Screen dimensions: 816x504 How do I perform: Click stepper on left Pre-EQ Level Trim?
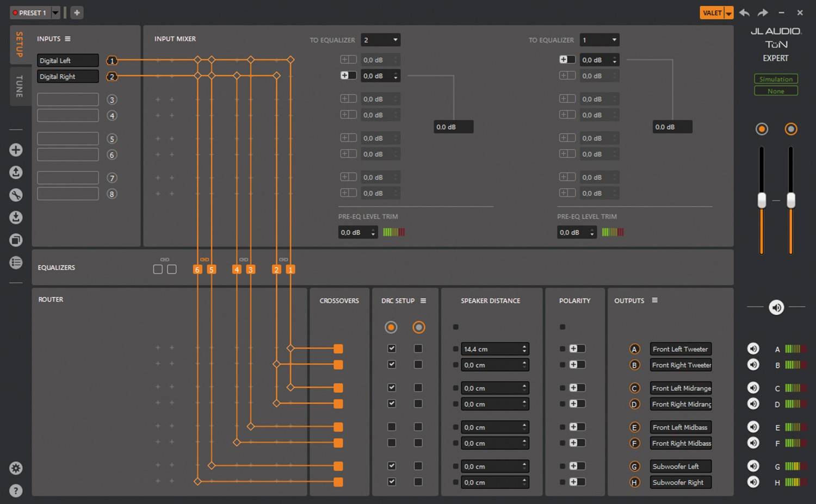point(373,232)
